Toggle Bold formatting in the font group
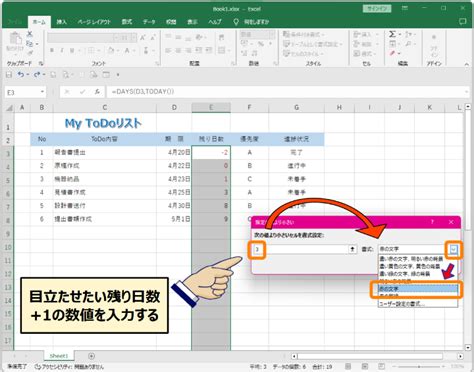 52,51
